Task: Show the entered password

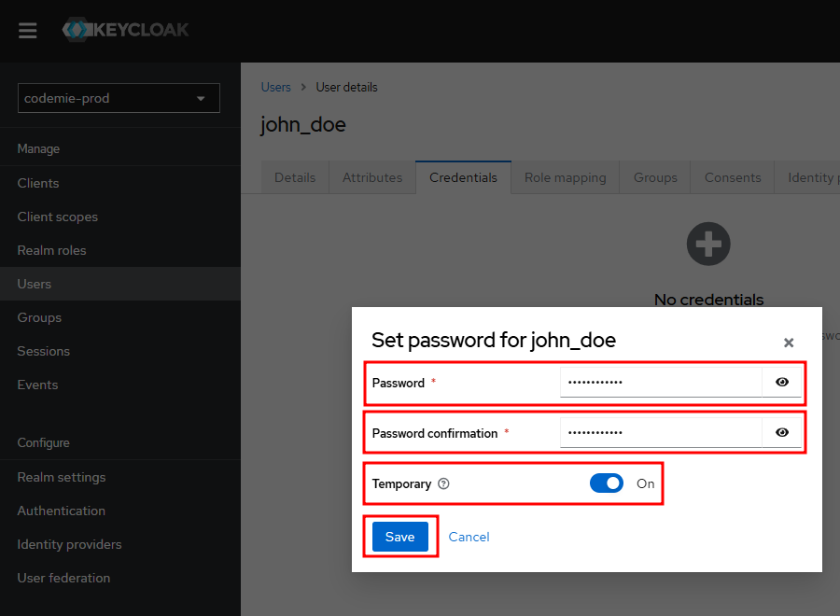Action: 782,382
